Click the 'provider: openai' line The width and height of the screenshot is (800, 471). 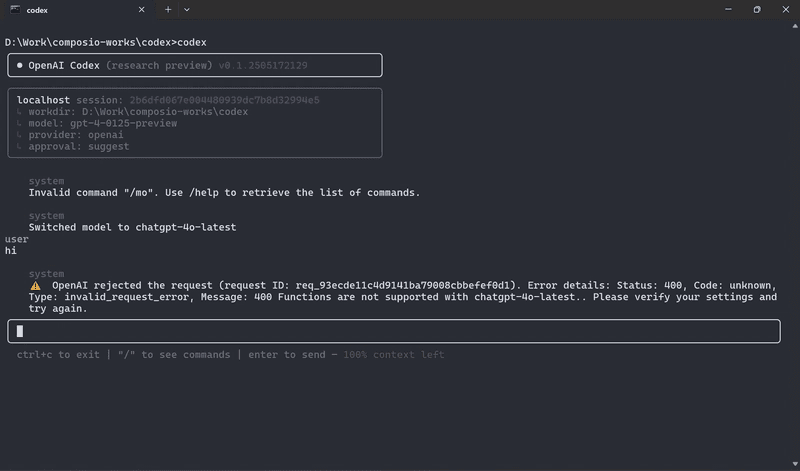point(76,135)
